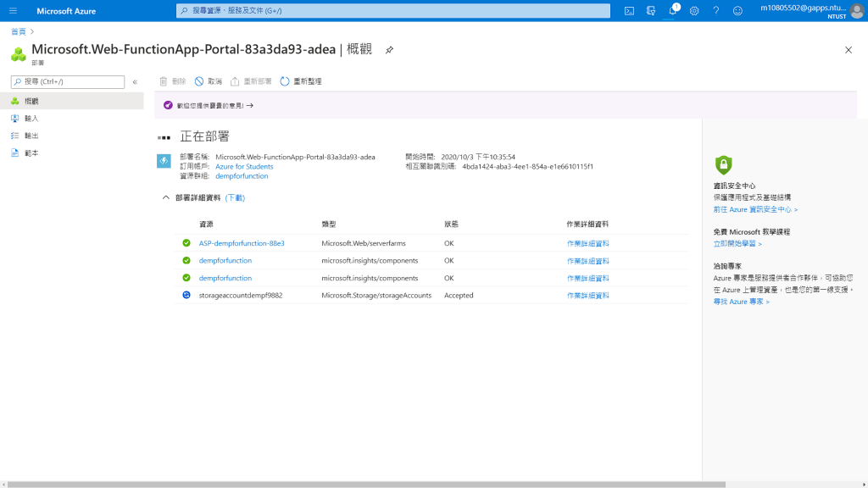
Task: Click the deployment icon beside blade title
Action: tap(19, 54)
